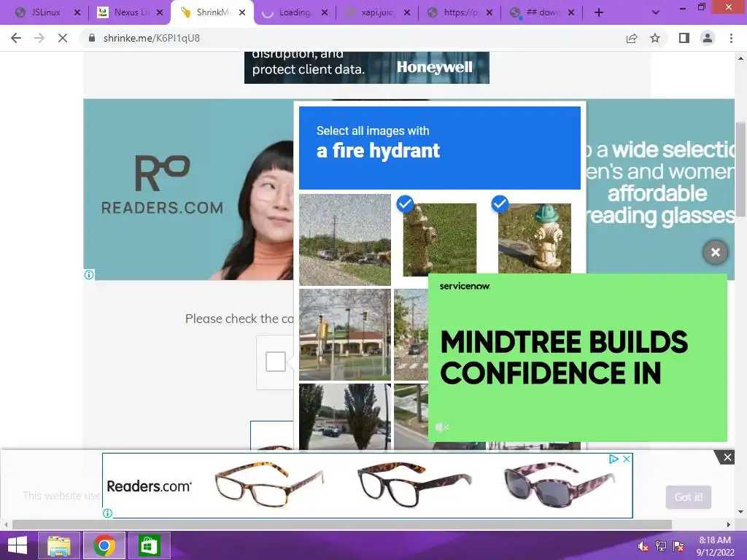Click the Chrome taskbar icon
Screen dimensions: 747x560
pos(104,545)
